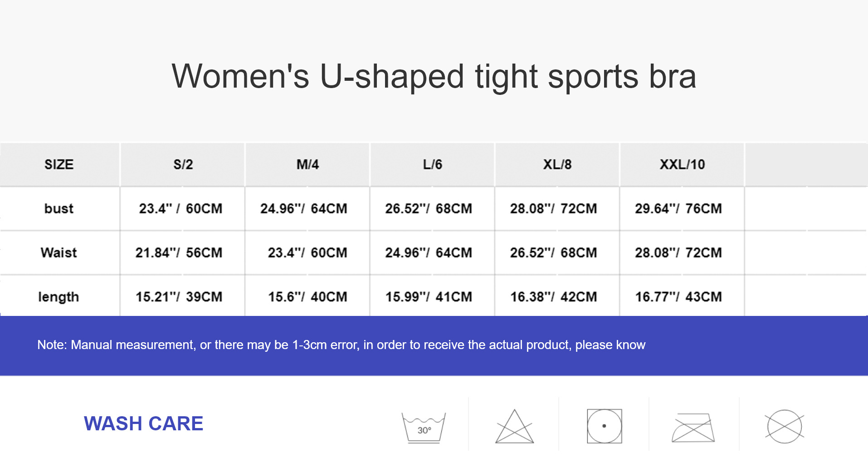Click the do-not-iron icon
The image size is (868, 463).
click(x=693, y=428)
